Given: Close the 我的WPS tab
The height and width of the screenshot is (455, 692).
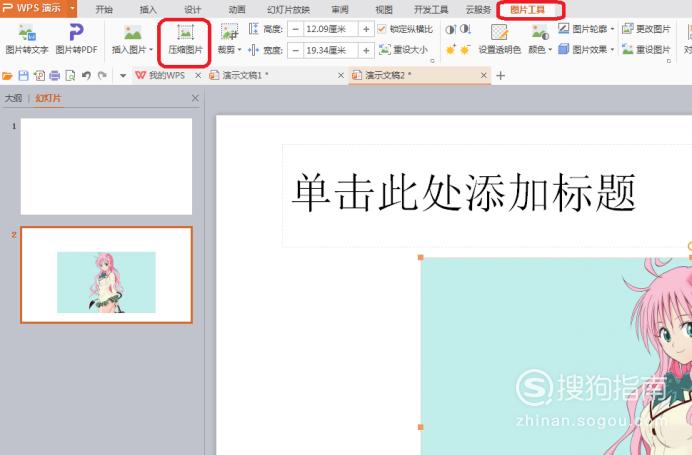Looking at the screenshot, I should (198, 75).
